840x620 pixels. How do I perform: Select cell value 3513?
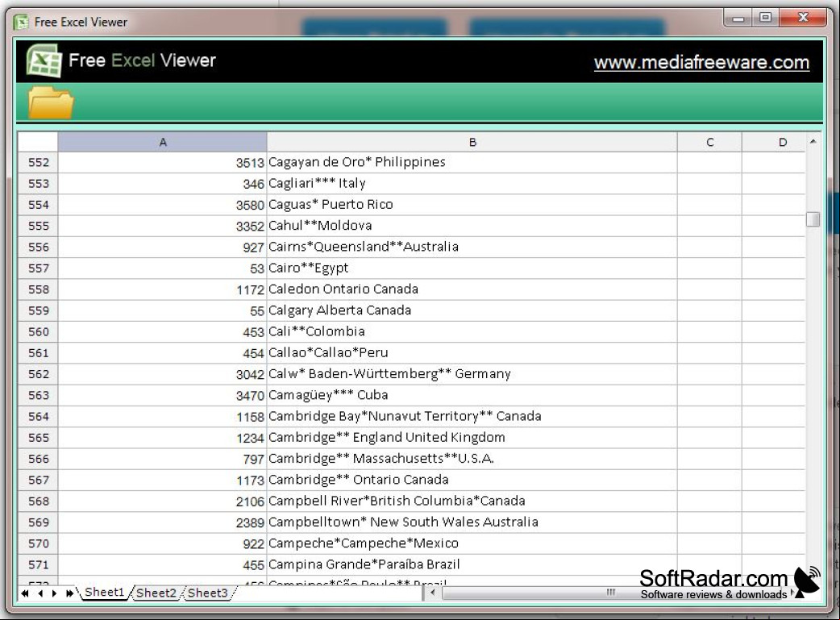tap(162, 162)
